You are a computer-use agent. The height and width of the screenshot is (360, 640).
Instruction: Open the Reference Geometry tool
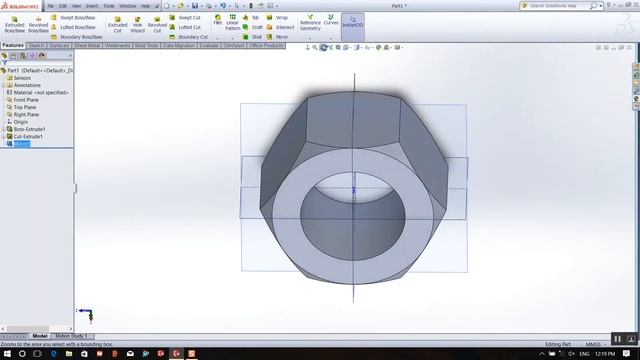[x=310, y=22]
